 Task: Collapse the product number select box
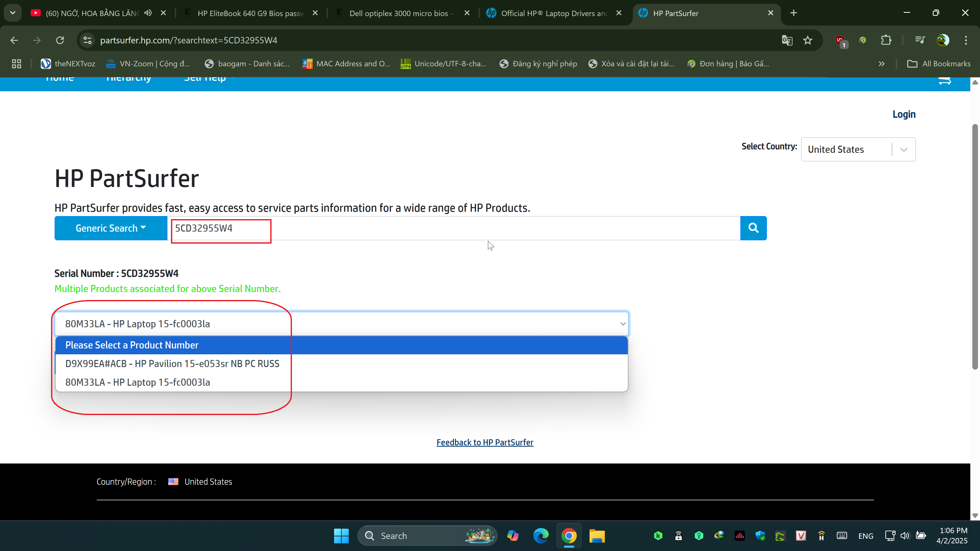(x=622, y=324)
